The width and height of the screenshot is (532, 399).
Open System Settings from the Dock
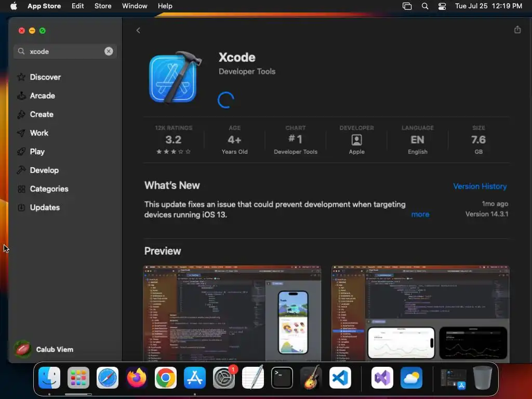[224, 378]
